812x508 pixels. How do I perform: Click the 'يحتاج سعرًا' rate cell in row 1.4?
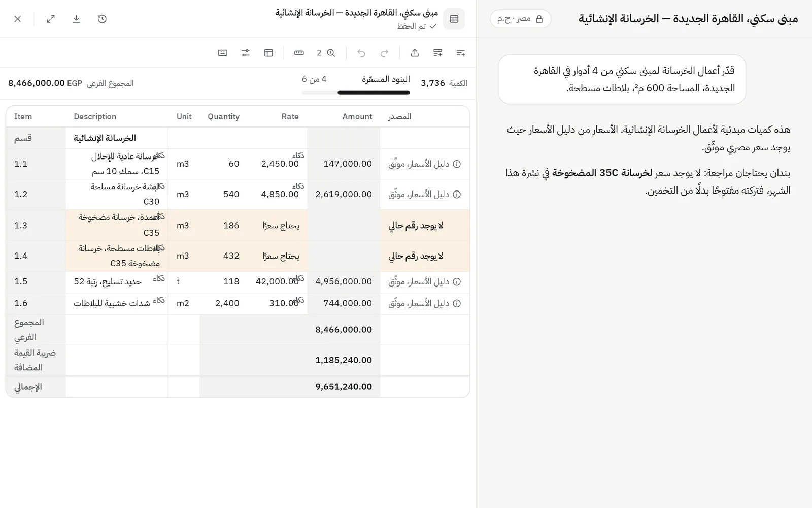278,256
